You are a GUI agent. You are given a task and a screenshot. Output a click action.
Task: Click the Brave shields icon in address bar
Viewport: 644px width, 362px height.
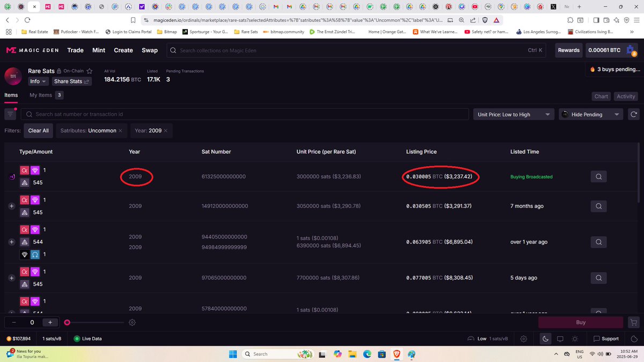tap(485, 20)
